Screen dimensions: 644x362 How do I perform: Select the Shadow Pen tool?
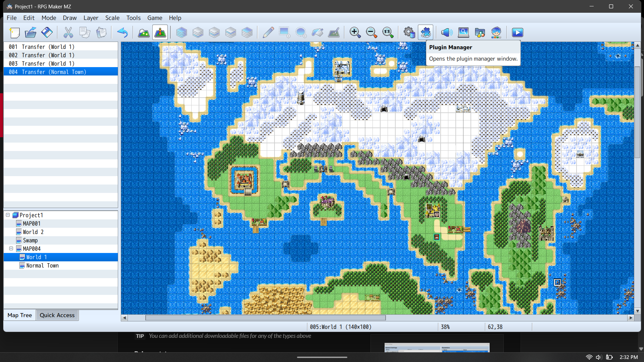coord(334,33)
